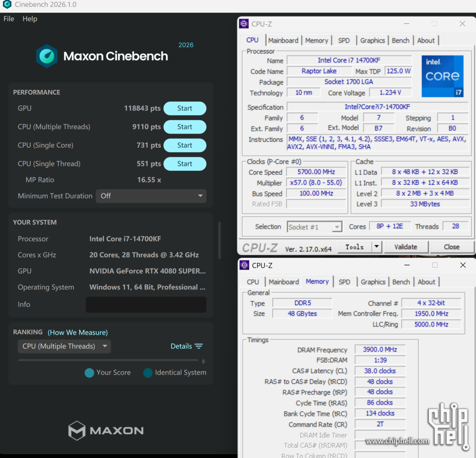
Task: Open the Ranking CPU (Multiple Threads) dropdown
Action: point(64,346)
